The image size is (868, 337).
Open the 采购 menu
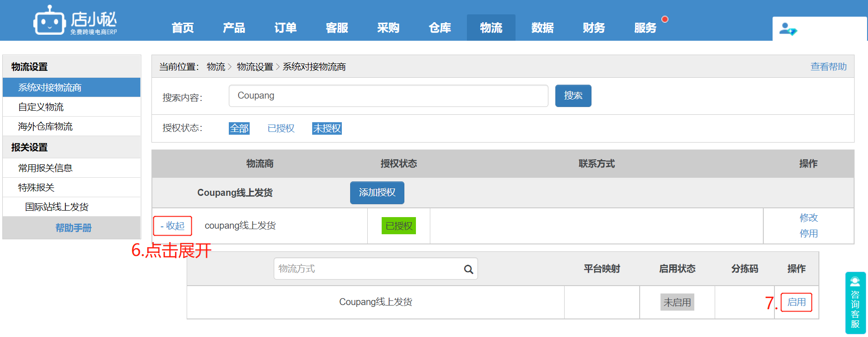(388, 28)
